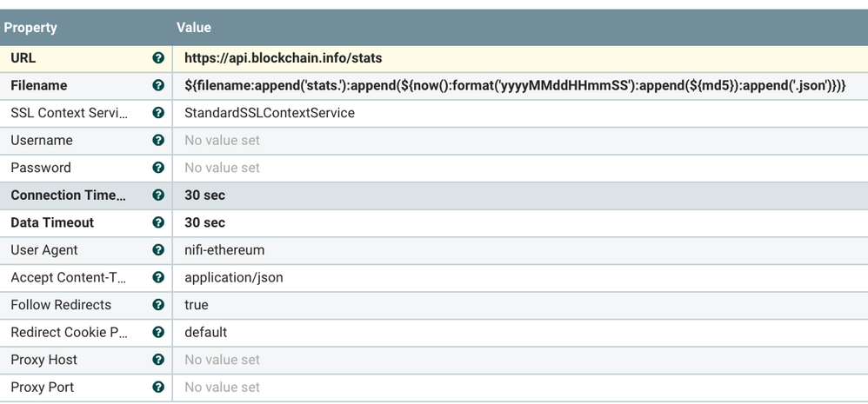Click the help icon next to Proxy Port
Screen dimensions: 868x404
(158, 387)
